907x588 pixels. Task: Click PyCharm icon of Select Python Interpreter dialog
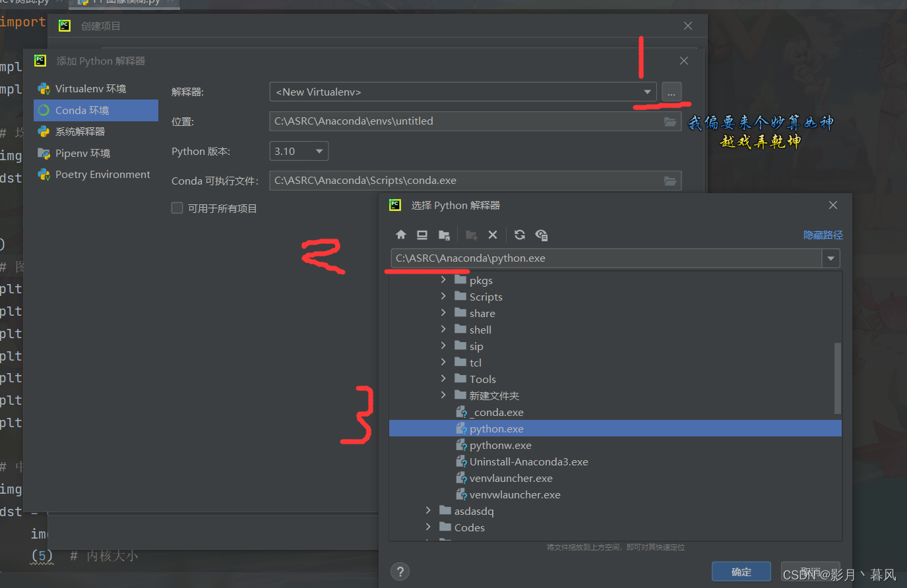[395, 205]
